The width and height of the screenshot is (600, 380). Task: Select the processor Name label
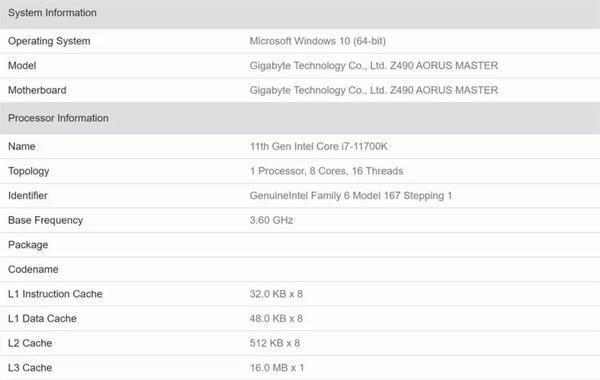tap(22, 146)
